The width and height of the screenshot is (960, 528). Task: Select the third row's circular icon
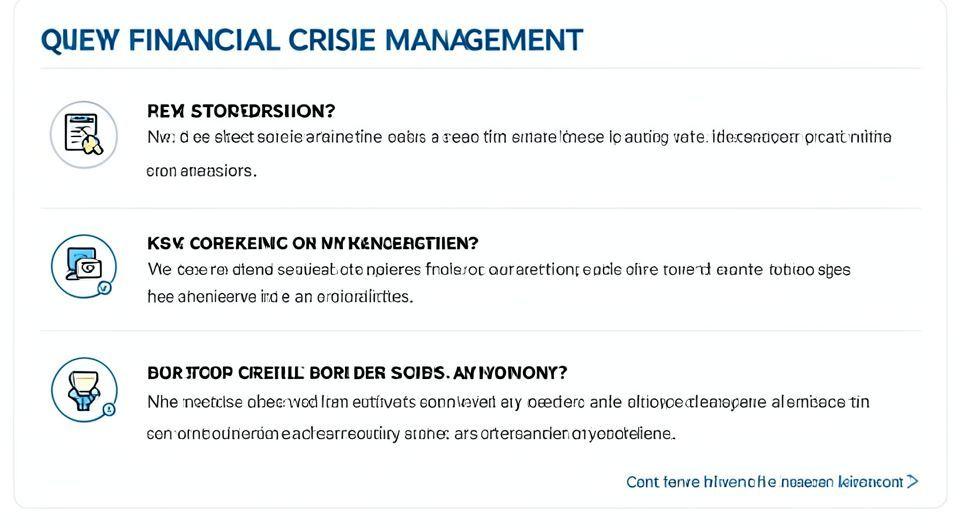[83, 390]
